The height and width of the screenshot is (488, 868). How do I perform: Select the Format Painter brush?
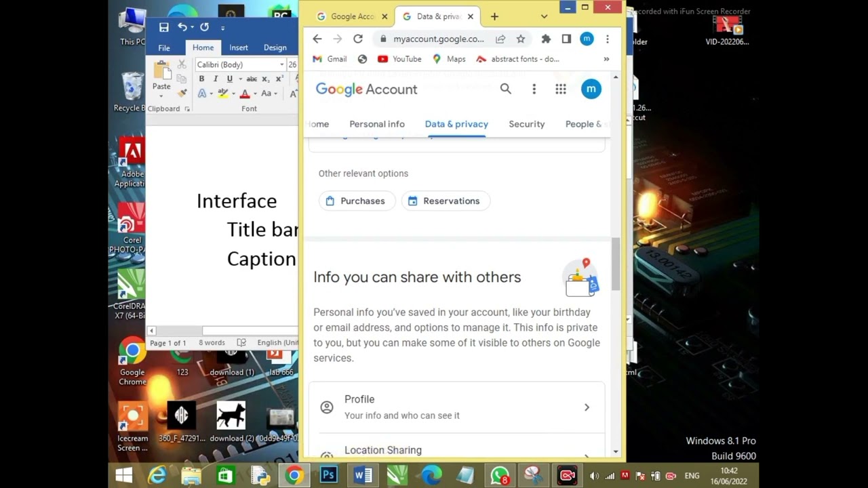[x=182, y=93]
